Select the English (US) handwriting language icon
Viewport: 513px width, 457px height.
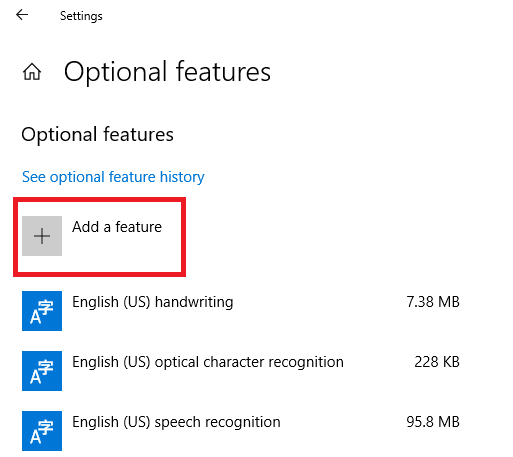42,311
